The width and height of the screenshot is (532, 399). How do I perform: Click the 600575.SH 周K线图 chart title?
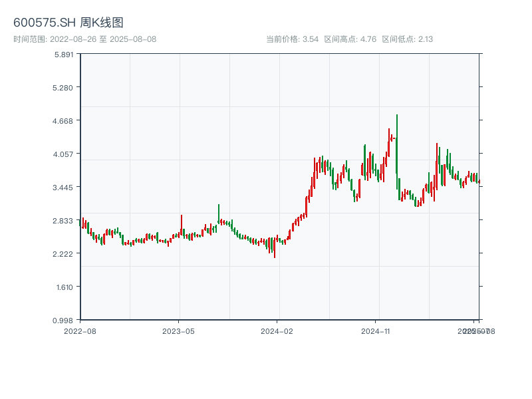pos(68,23)
